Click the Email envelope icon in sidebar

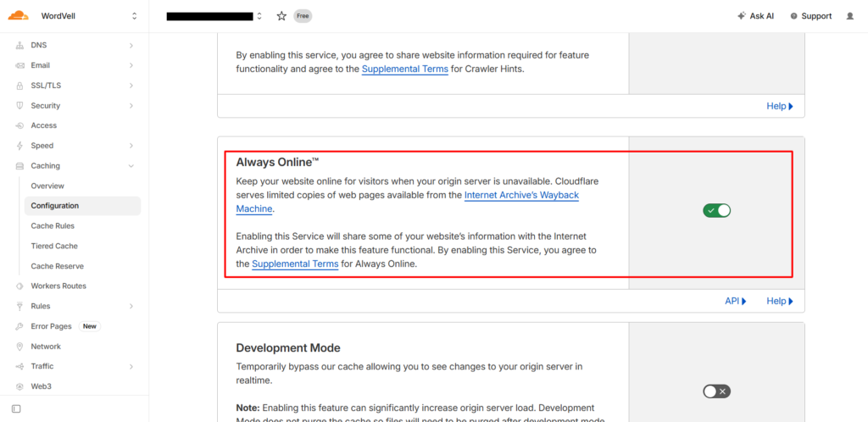[20, 65]
